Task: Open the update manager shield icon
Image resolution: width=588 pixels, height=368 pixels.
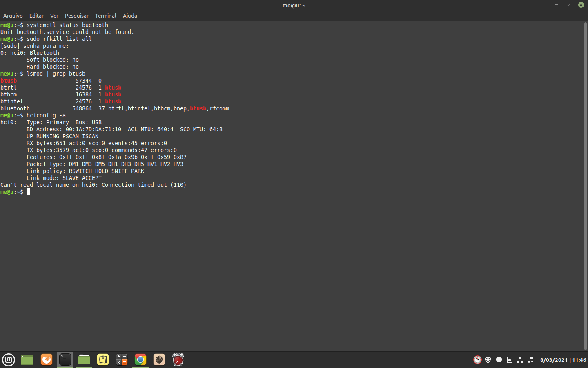Action: pyautogui.click(x=488, y=360)
